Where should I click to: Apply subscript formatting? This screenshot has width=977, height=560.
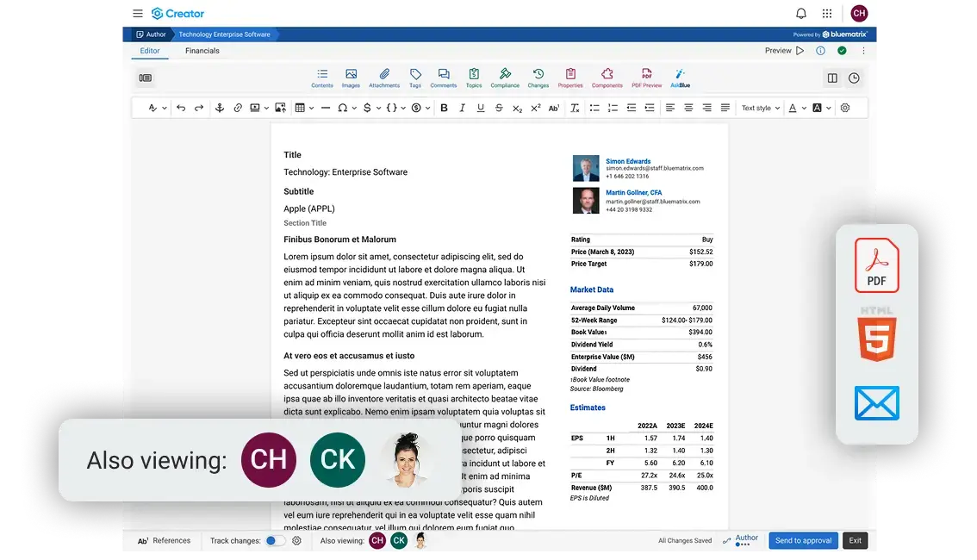(x=517, y=108)
